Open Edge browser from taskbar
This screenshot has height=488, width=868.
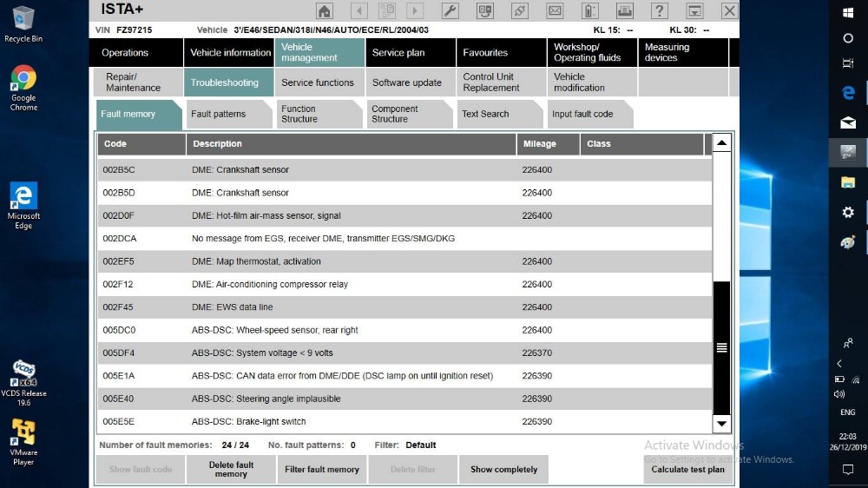click(847, 93)
